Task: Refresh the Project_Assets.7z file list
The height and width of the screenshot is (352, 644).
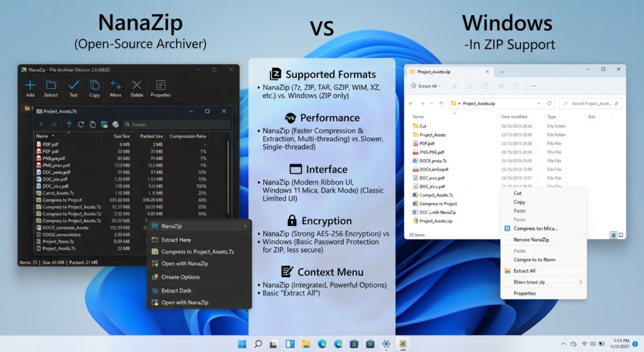Action: (81, 124)
